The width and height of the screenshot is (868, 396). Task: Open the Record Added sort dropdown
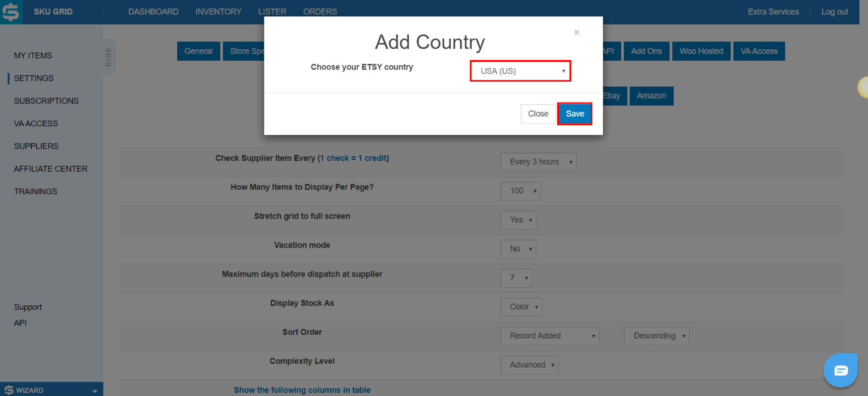point(550,336)
